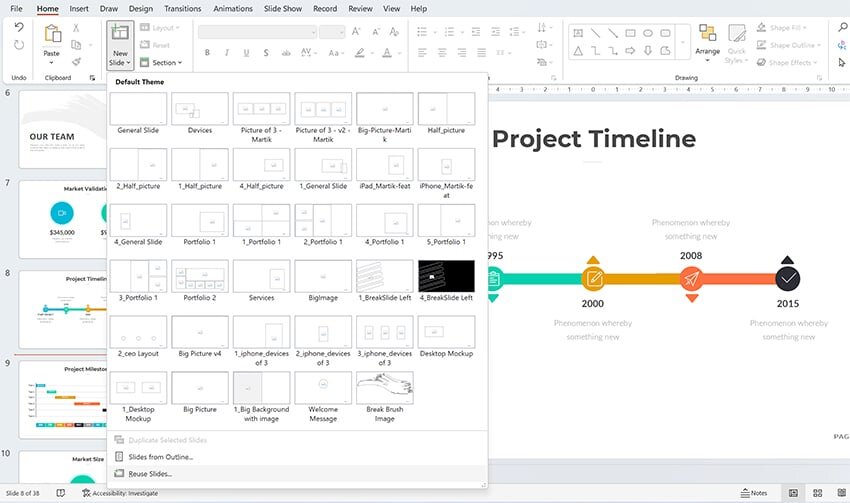The width and height of the screenshot is (850, 503).
Task: Select Normal view icon in status bar
Action: 794,493
